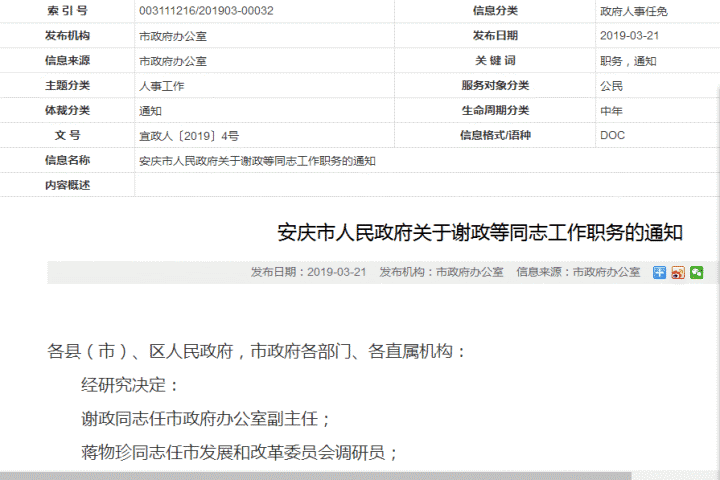The image size is (720, 480).
Task: Click the 信息格式/语种 label
Action: tap(495, 135)
